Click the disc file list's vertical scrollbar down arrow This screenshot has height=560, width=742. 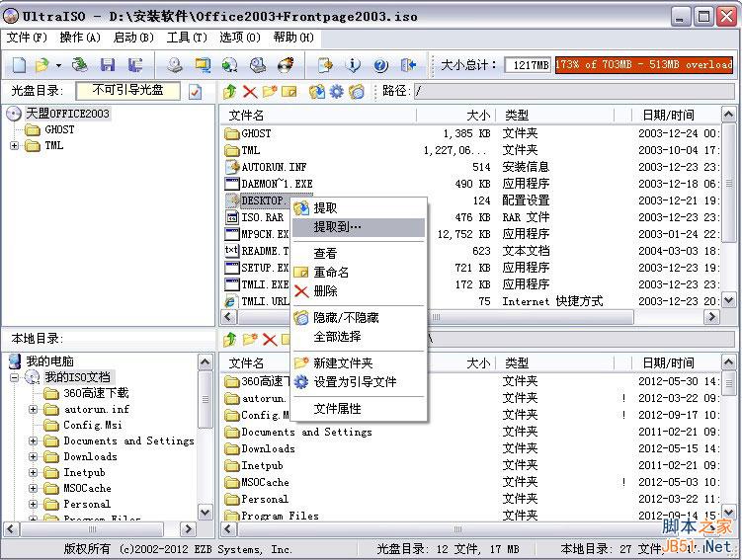tap(728, 300)
